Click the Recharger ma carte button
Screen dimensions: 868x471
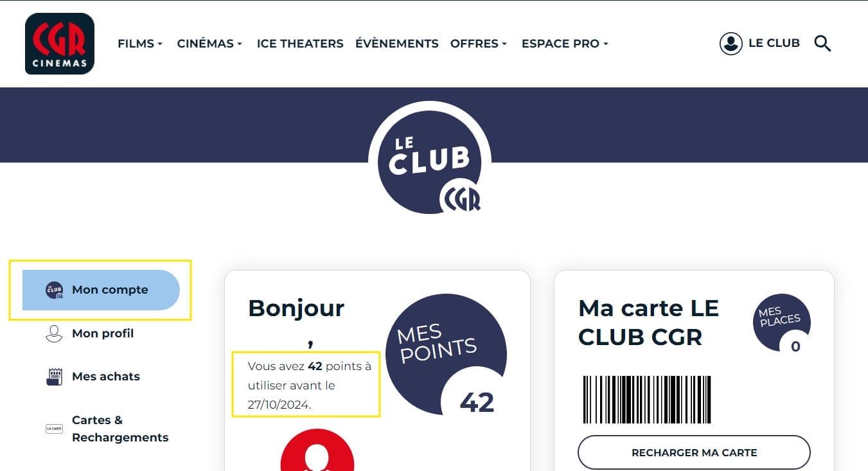coord(694,452)
